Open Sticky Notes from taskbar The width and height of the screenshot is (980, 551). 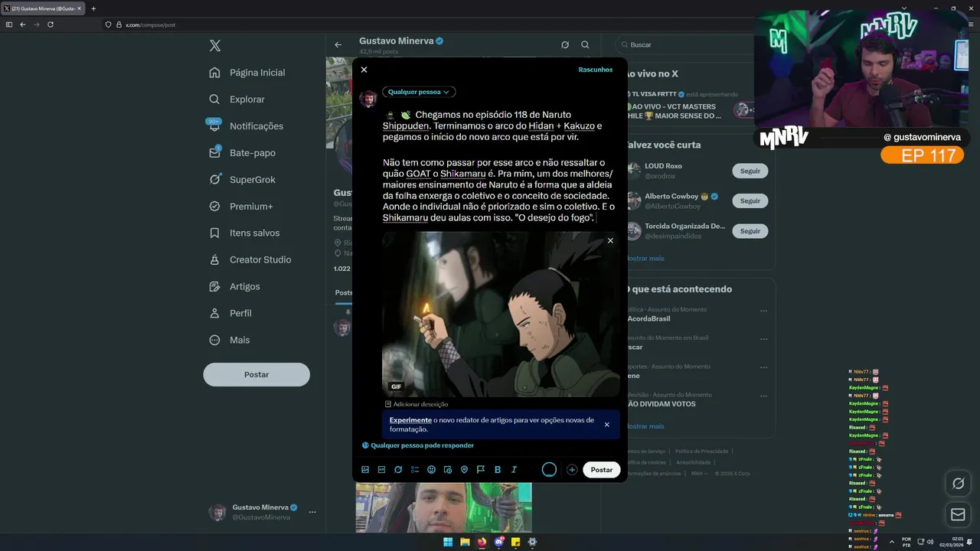[x=515, y=542]
